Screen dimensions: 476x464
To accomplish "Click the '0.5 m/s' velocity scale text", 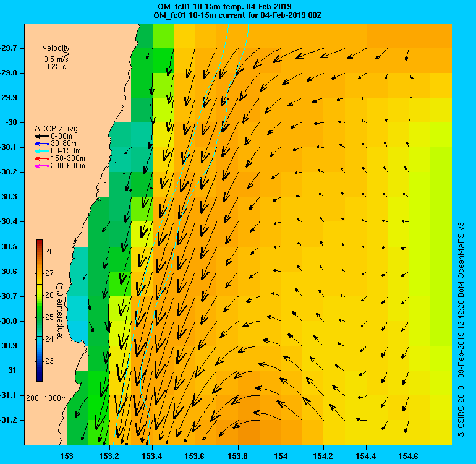I will click(x=56, y=59).
